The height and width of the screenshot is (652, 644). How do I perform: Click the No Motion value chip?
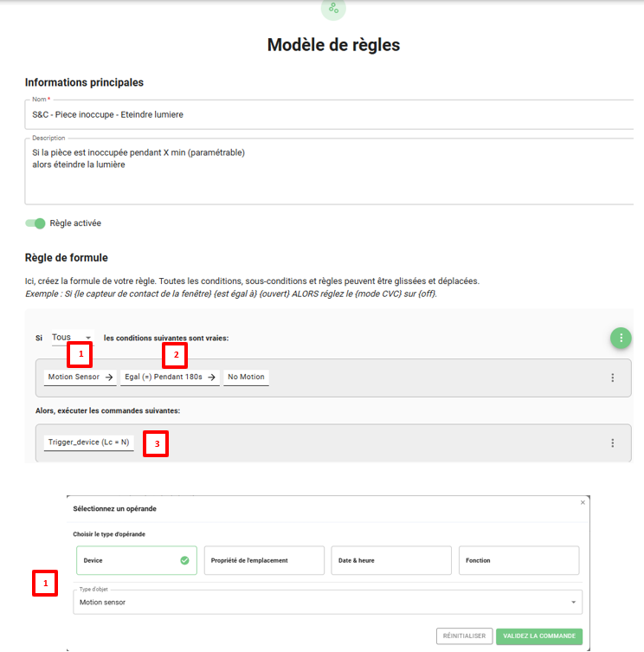pos(246,378)
